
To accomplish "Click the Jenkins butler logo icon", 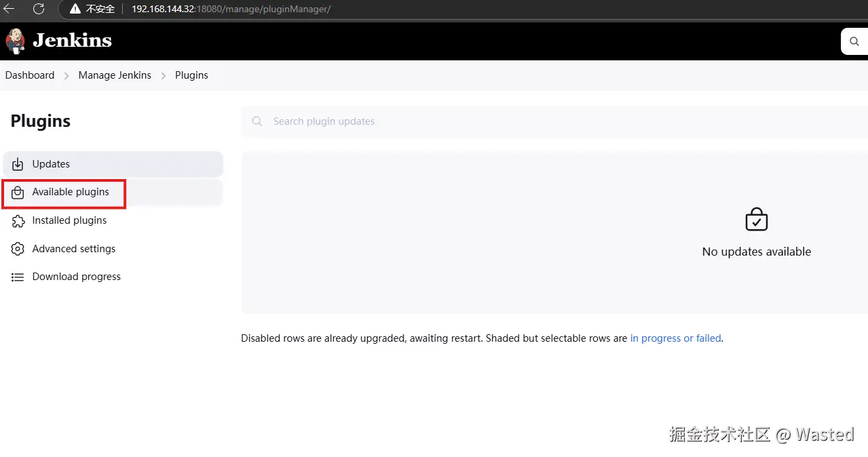I will 15,40.
